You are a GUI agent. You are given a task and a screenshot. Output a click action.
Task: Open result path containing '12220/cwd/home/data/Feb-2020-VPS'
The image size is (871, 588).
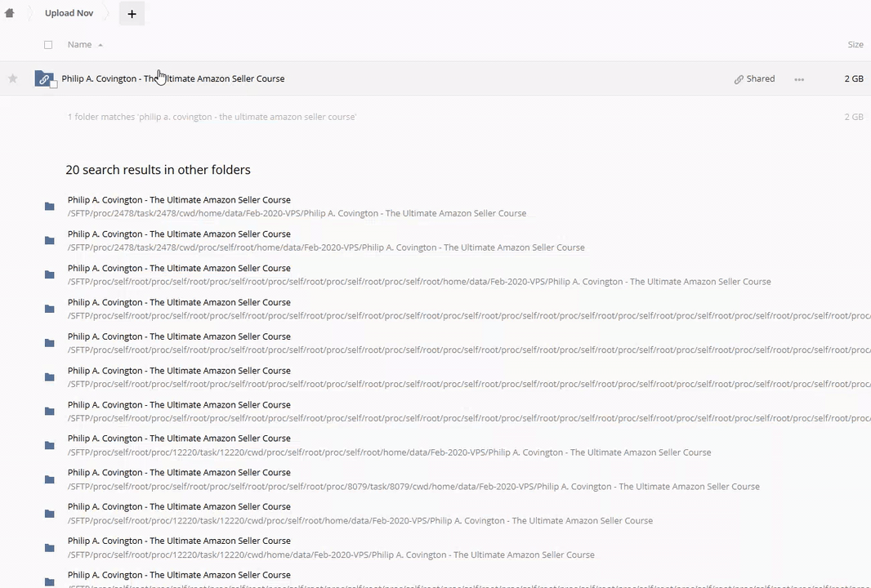331,555
